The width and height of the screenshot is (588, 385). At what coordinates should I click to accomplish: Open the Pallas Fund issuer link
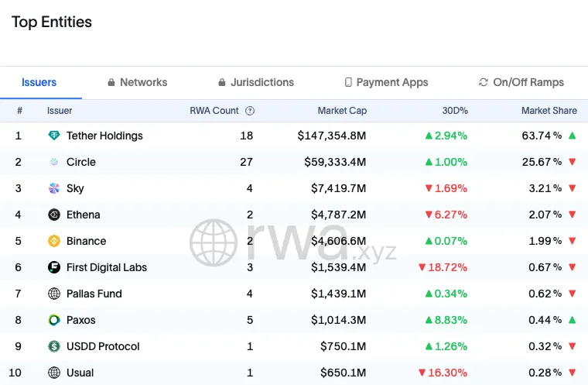pos(94,294)
